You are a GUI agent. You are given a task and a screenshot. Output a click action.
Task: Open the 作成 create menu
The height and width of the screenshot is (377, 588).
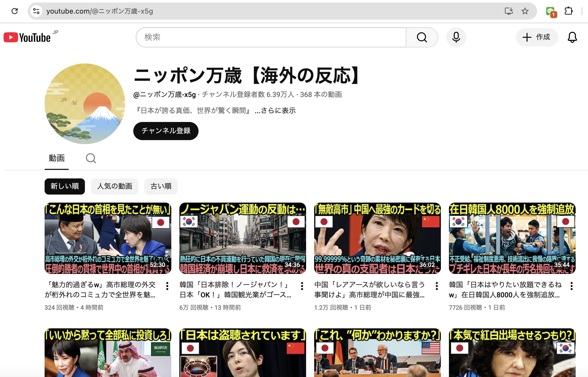[537, 37]
